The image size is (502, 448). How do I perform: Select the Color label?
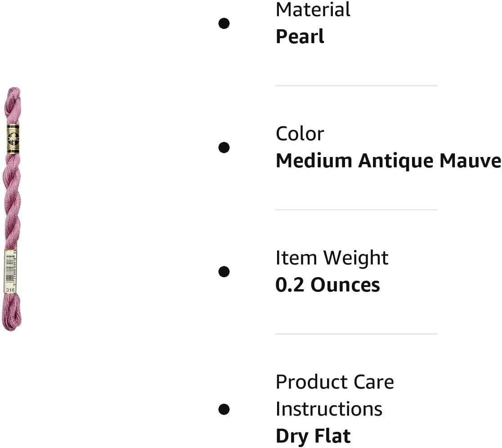pyautogui.click(x=300, y=134)
